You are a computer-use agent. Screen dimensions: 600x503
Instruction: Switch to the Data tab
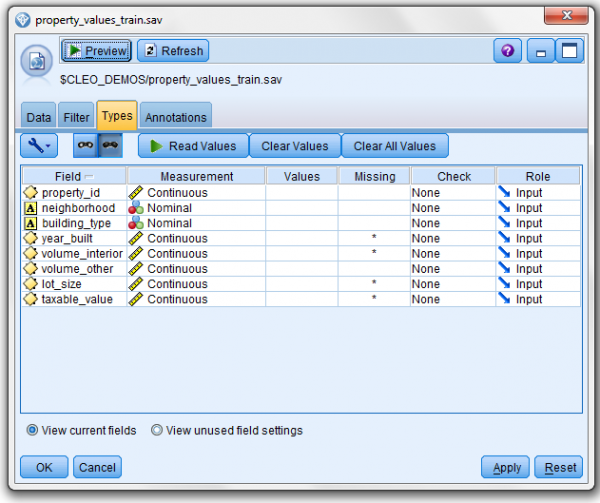(x=39, y=116)
